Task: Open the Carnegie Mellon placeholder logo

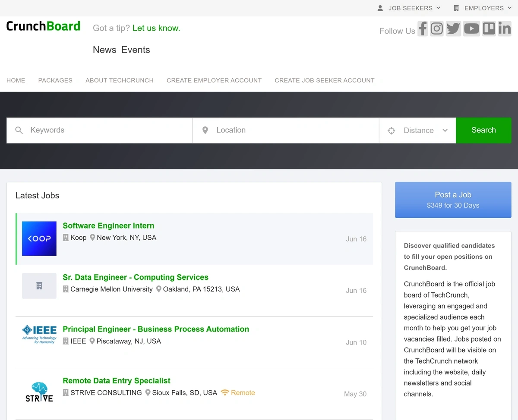Action: (39, 286)
